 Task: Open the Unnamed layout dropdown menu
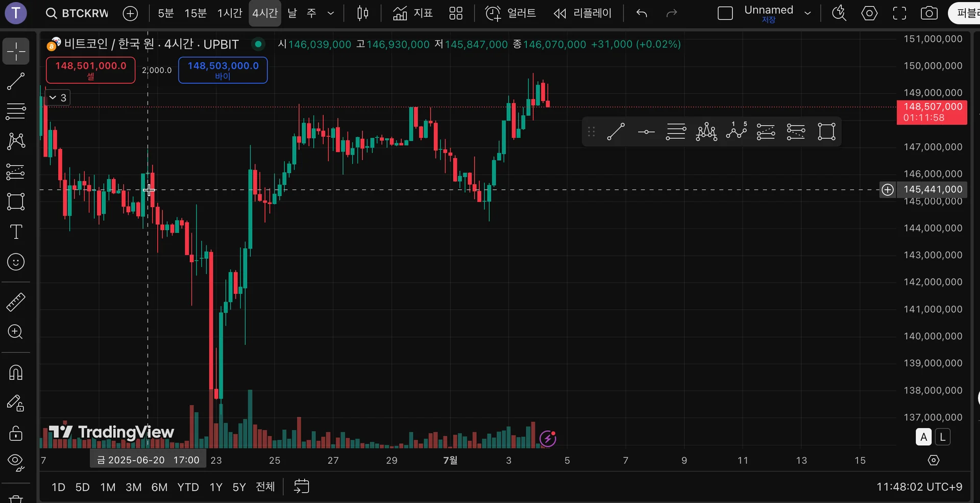pos(807,13)
